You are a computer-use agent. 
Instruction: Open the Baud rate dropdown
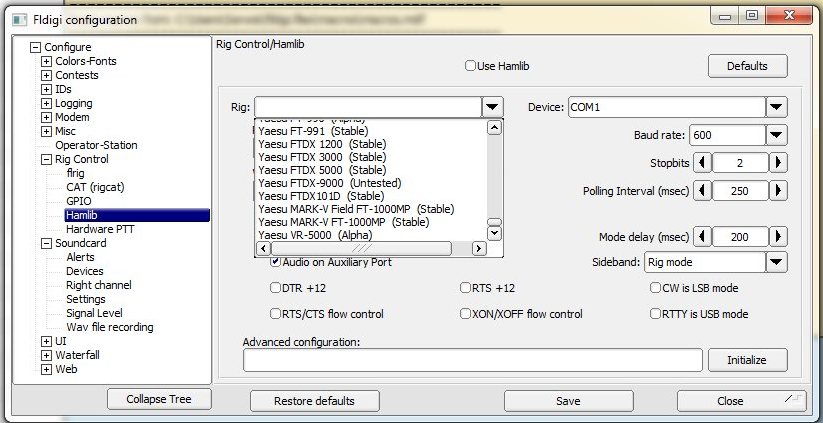(x=776, y=135)
